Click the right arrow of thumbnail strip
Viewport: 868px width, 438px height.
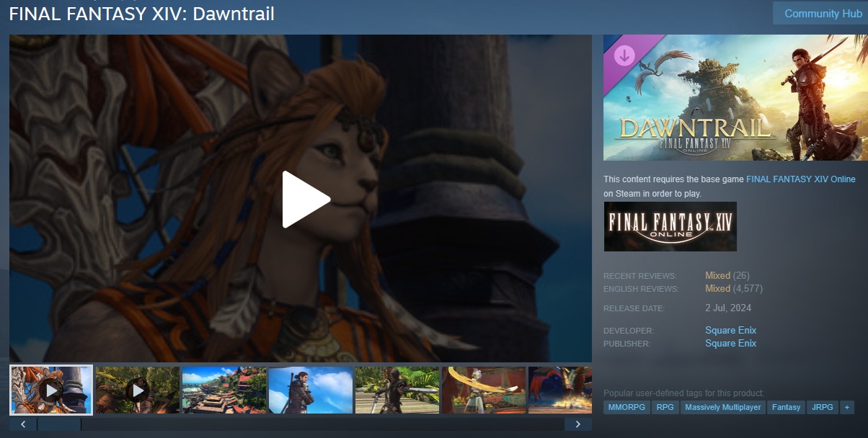pos(578,424)
